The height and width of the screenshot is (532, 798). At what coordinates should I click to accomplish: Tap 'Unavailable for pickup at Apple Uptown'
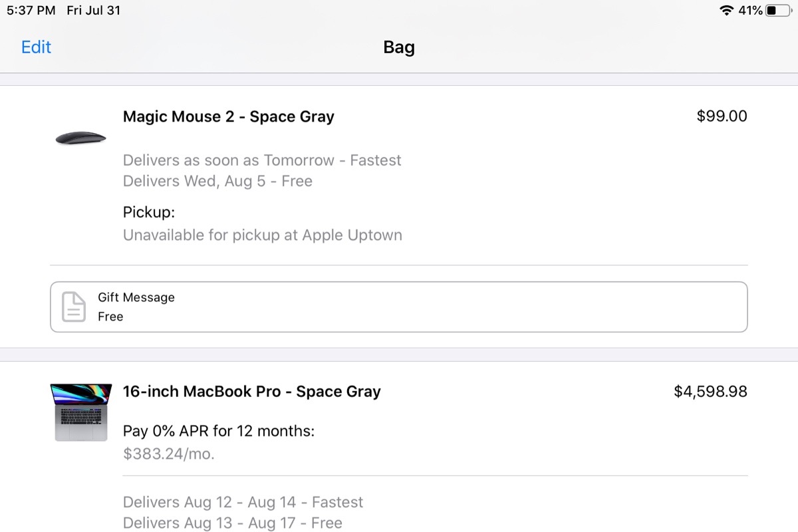[262, 235]
